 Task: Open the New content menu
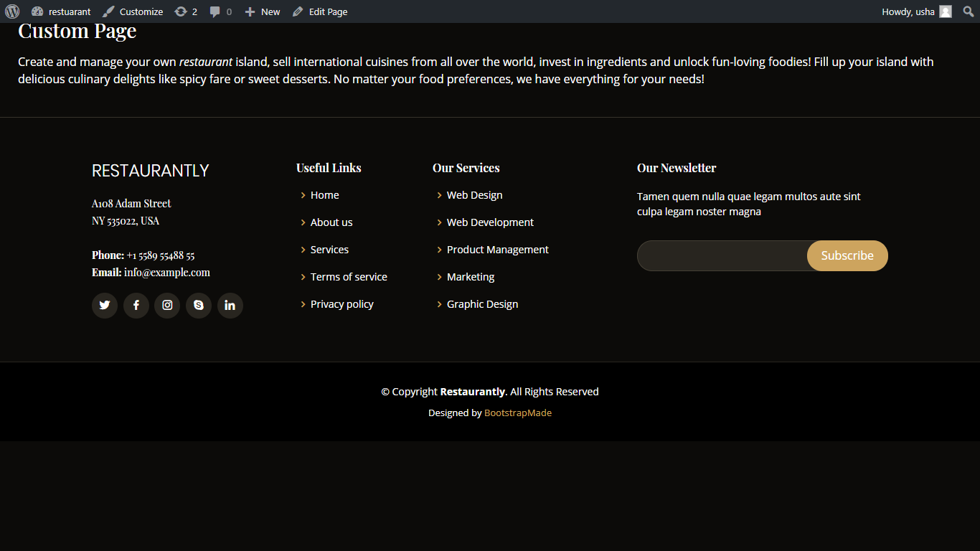(263, 11)
